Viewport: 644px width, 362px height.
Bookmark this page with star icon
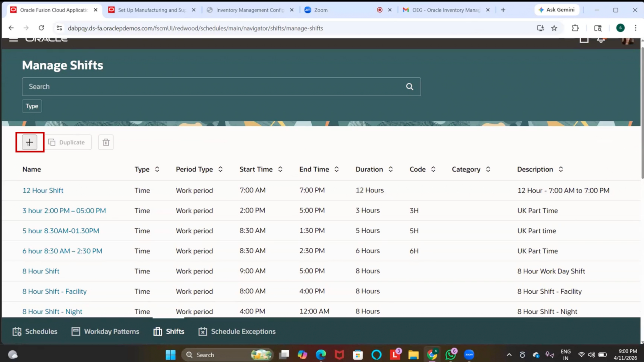[x=554, y=28]
